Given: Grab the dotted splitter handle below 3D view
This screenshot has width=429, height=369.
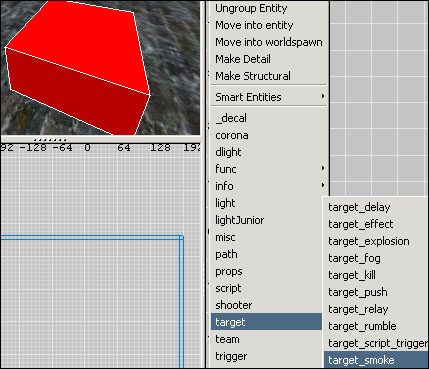Looking at the screenshot, I should 51,140.
